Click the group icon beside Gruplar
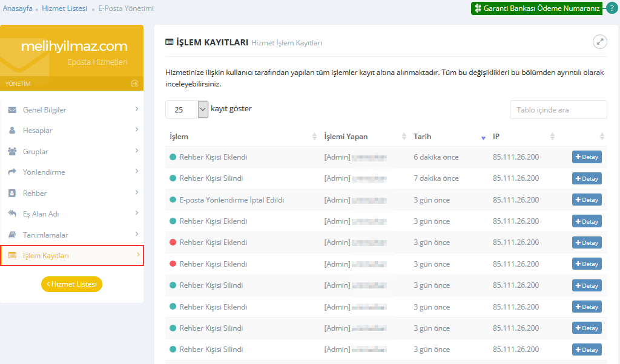Screen dimensions: 620x364 12,152
